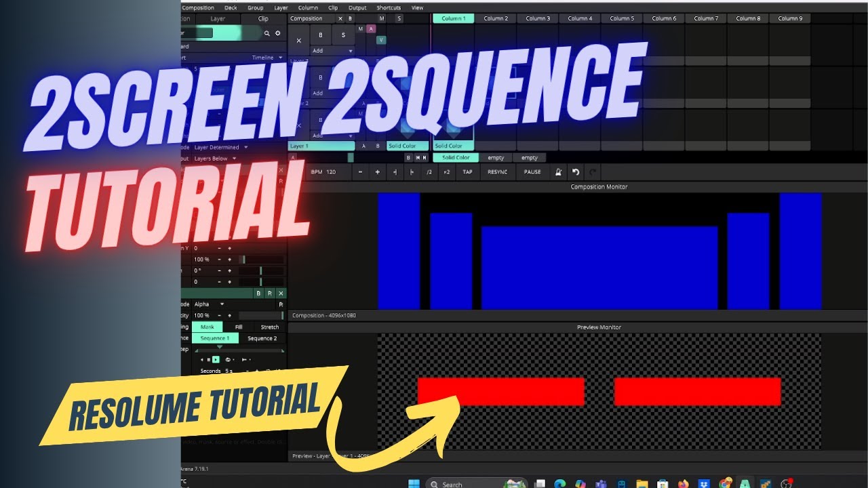Click the P preset icon beside Alpha
868x488 pixels.
pos(281,304)
